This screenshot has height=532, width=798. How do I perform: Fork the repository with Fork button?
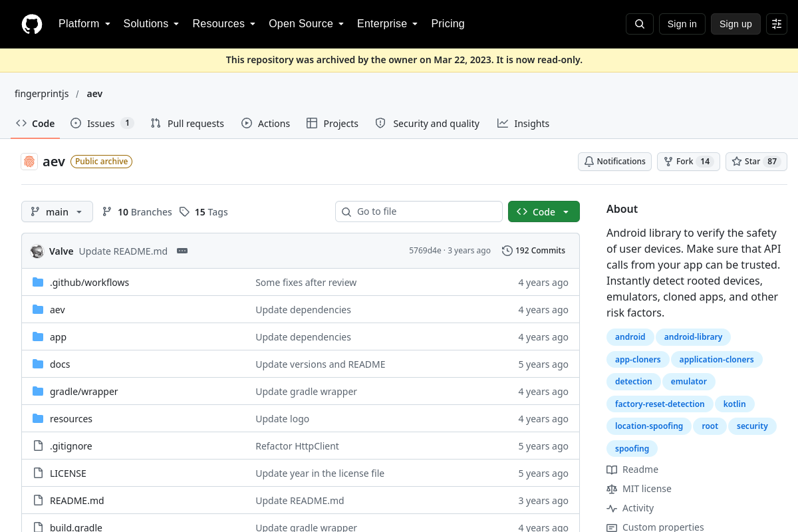[x=688, y=162]
